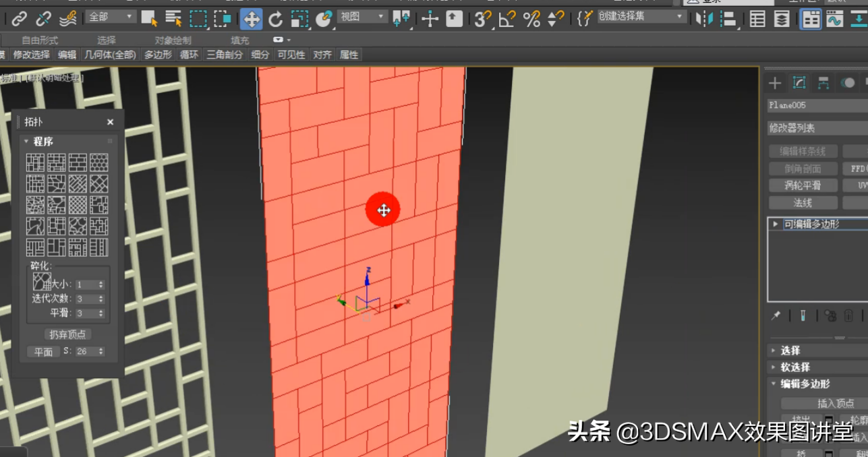The height and width of the screenshot is (457, 868).
Task: Open the 修改选择 ribbon panel
Action: tap(31, 55)
